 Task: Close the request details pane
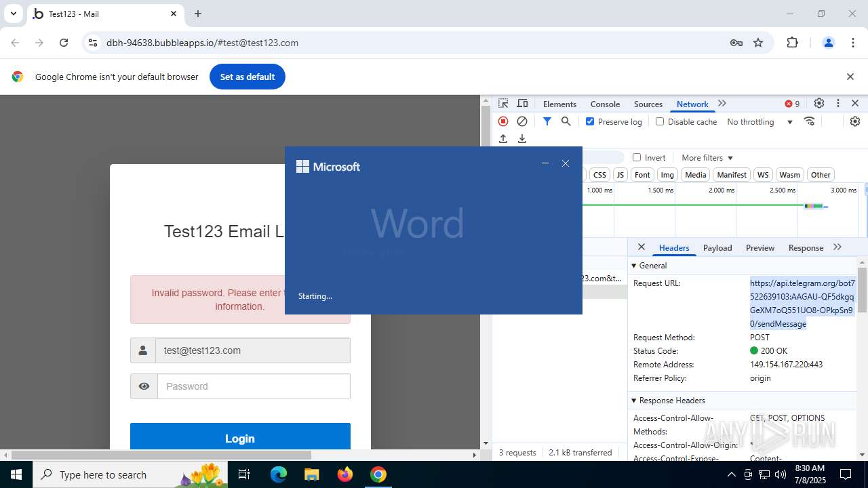point(642,247)
